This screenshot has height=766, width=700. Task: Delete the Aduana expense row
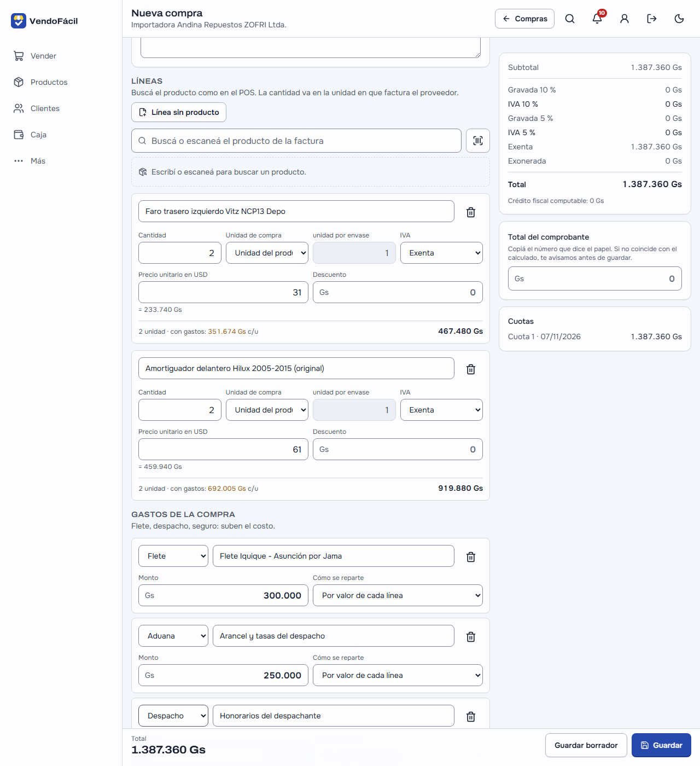pyautogui.click(x=471, y=637)
